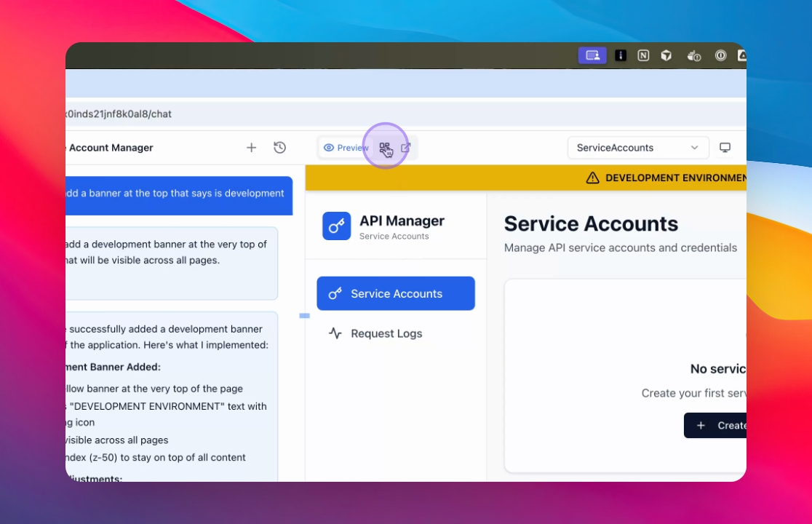Screen dimensions: 812x524
Task: Click the Account Manager chat title
Action: (111, 148)
